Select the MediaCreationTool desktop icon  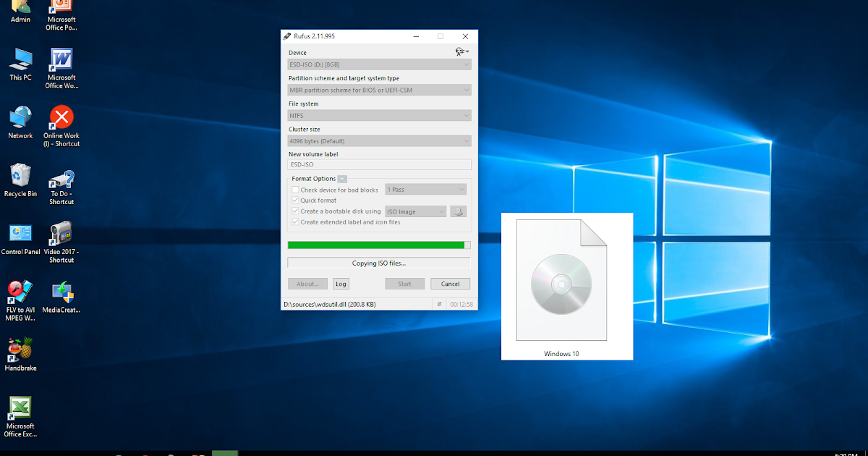(x=61, y=297)
